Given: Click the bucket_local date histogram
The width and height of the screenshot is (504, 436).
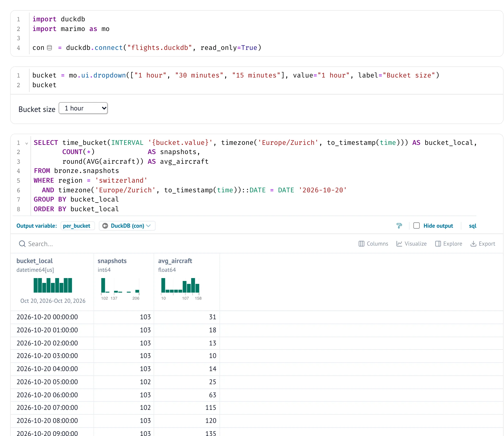Looking at the screenshot, I should pos(53,285).
